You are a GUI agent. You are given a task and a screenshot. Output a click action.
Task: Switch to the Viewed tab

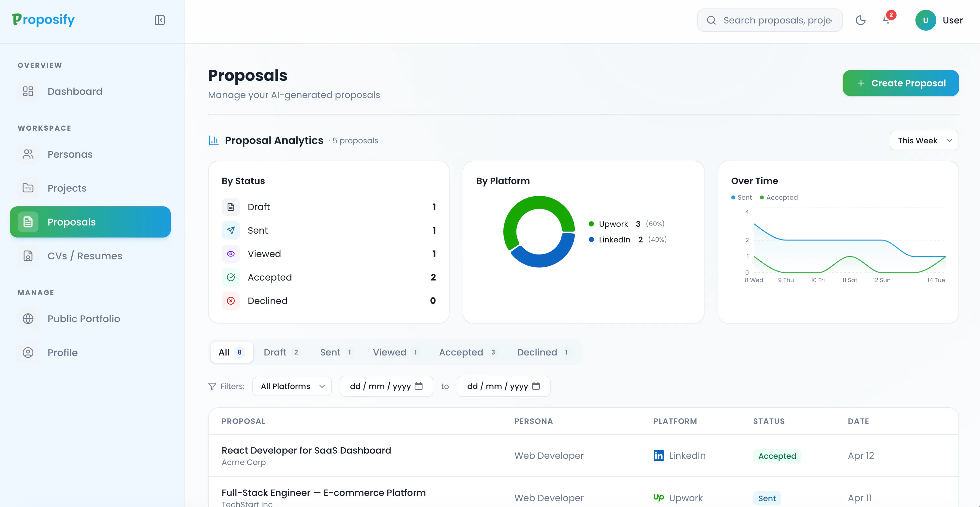click(396, 352)
